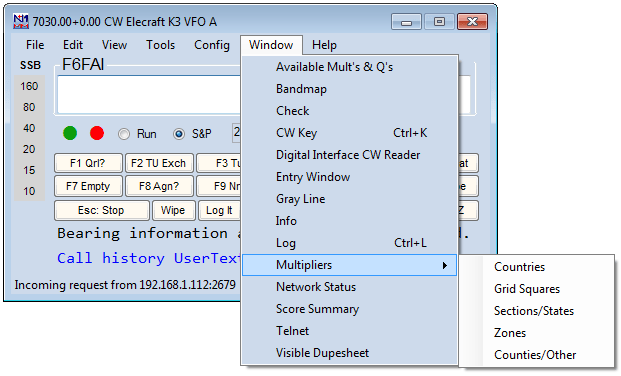Select Info from the menu

349,221
